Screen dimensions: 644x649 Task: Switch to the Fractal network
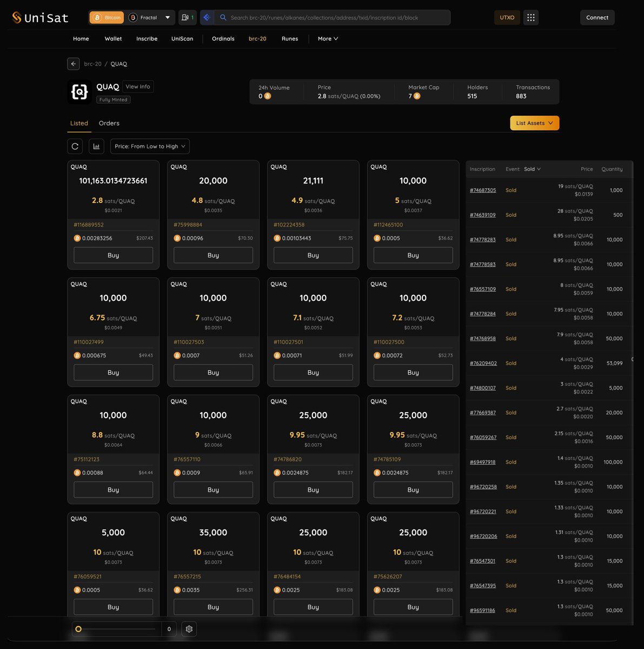[x=143, y=17]
